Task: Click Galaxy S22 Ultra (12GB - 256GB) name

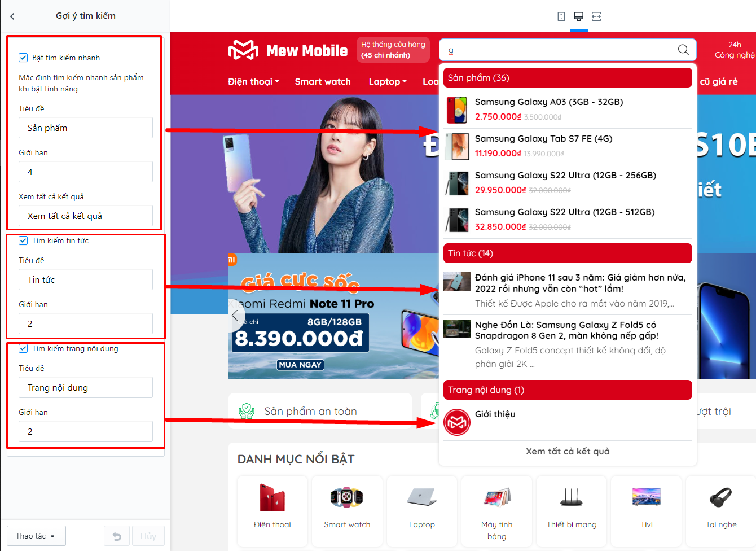Action: pyautogui.click(x=565, y=175)
